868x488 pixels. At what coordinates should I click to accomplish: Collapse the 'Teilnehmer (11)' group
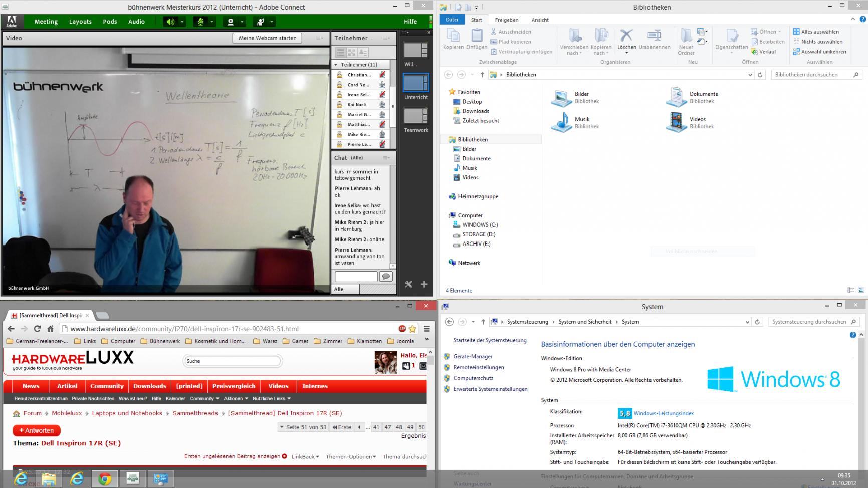(336, 65)
